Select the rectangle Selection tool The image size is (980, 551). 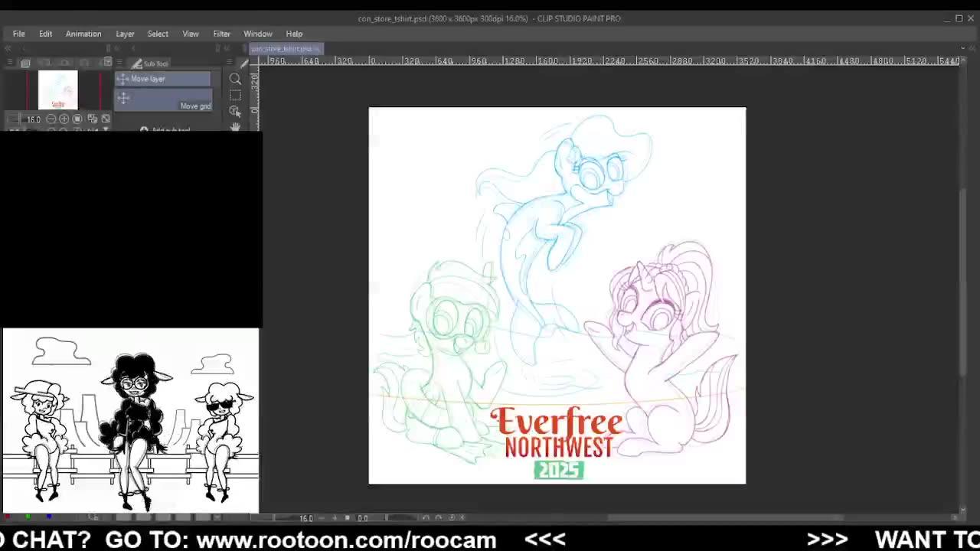point(235,95)
